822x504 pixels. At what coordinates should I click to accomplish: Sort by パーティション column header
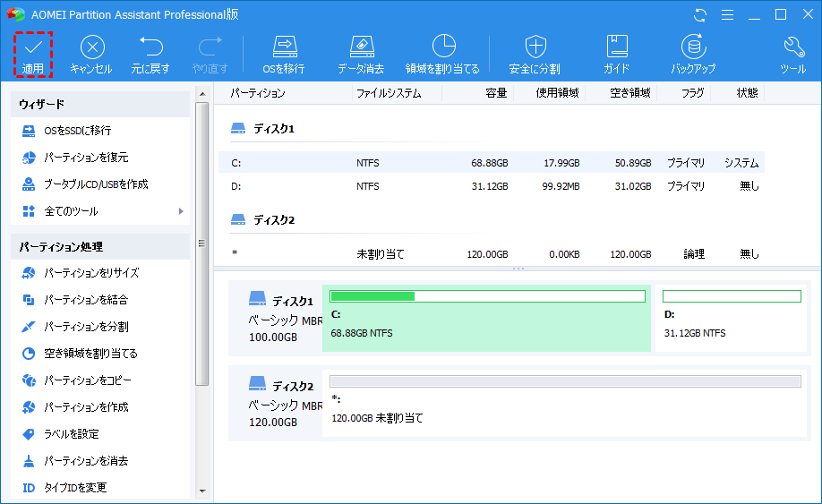(258, 93)
